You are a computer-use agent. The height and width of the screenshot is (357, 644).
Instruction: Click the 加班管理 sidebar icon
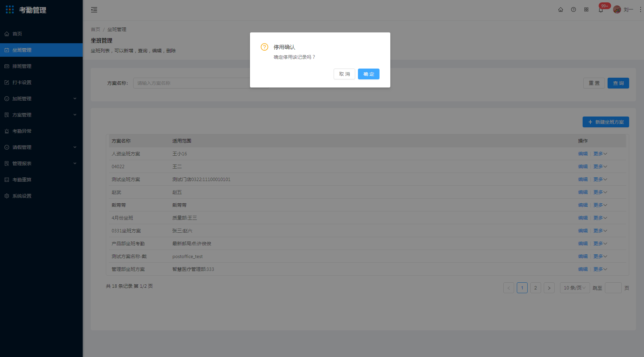point(7,99)
